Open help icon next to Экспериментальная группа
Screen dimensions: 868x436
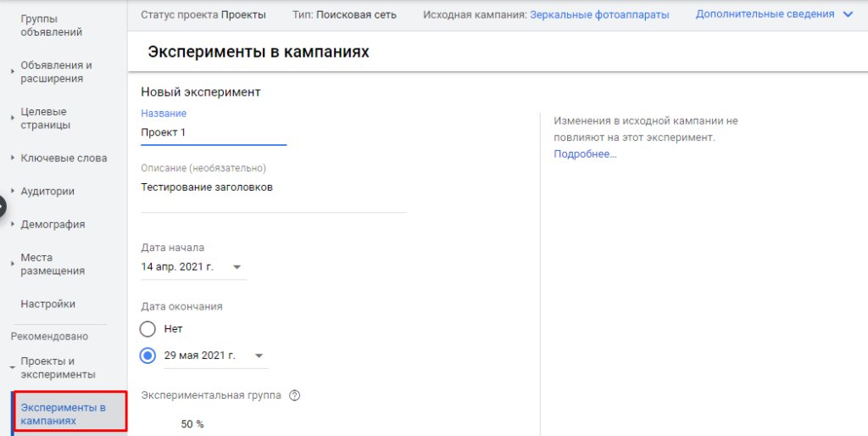[x=294, y=395]
